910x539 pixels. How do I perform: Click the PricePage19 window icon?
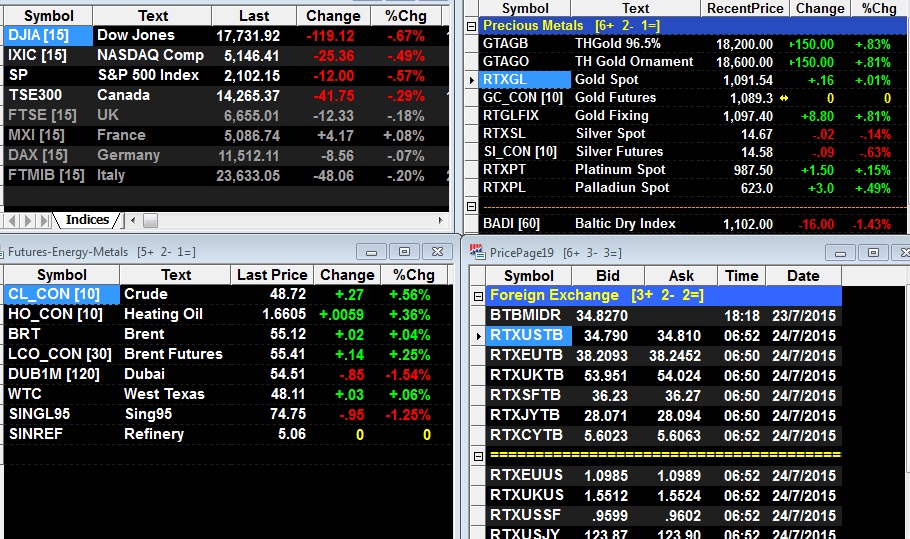476,251
